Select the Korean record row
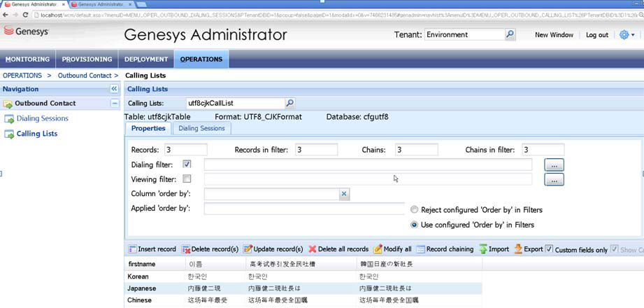 [303, 276]
